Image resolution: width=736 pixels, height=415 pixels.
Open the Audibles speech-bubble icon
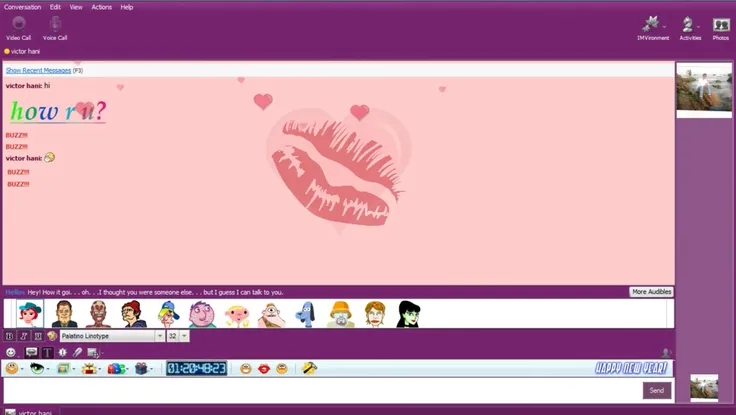(31, 352)
